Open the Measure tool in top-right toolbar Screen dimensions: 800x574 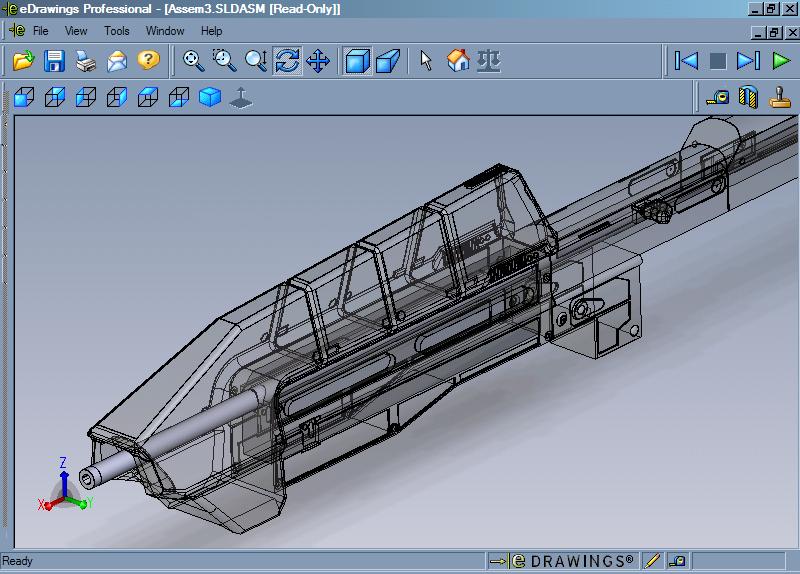pos(717,97)
